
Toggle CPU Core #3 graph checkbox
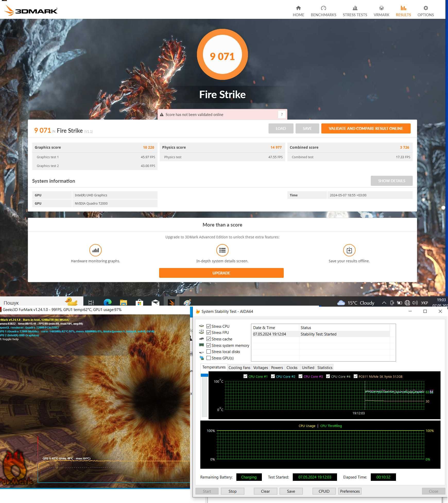300,376
